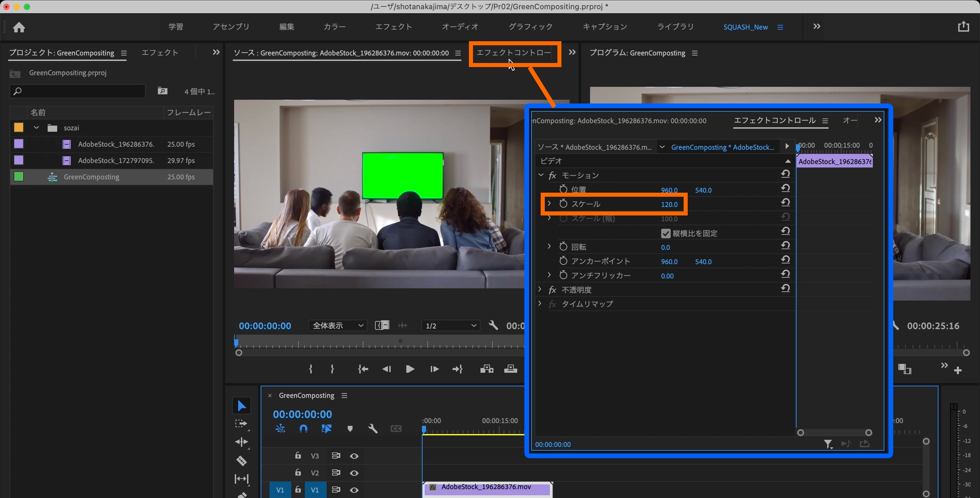Toggle Snap in Timeline magnet icon
This screenshot has height=498, width=980.
[303, 429]
